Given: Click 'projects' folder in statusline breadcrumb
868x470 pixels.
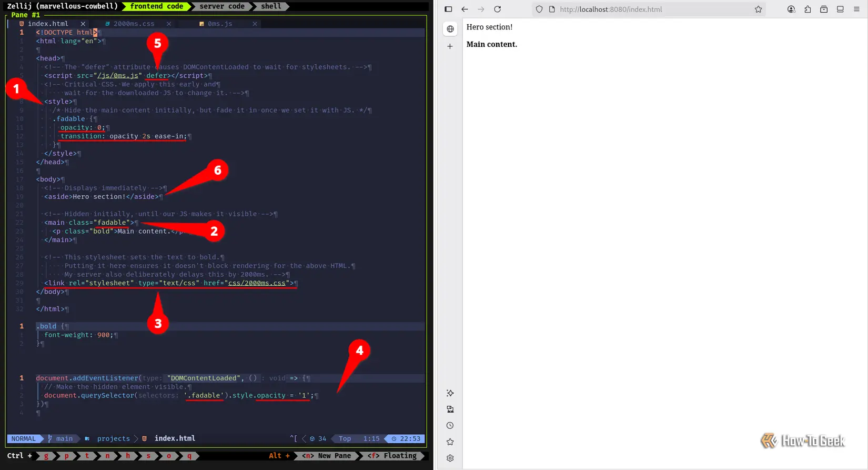Looking at the screenshot, I should (x=113, y=438).
